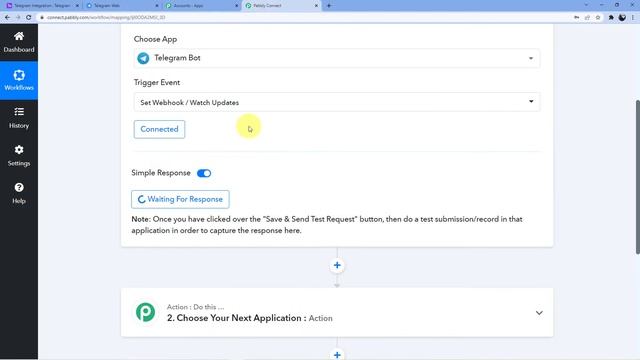Expand the Choose Your Next Application step
This screenshot has height=360, width=640.
pyautogui.click(x=539, y=313)
